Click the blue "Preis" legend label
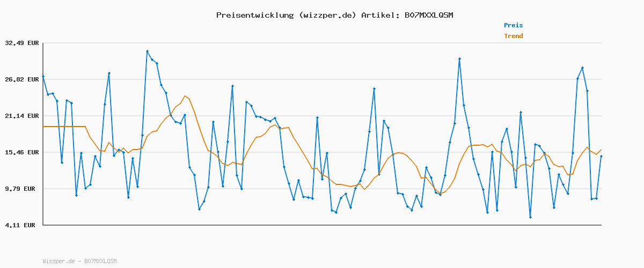This screenshot has width=644, height=268. click(x=513, y=25)
